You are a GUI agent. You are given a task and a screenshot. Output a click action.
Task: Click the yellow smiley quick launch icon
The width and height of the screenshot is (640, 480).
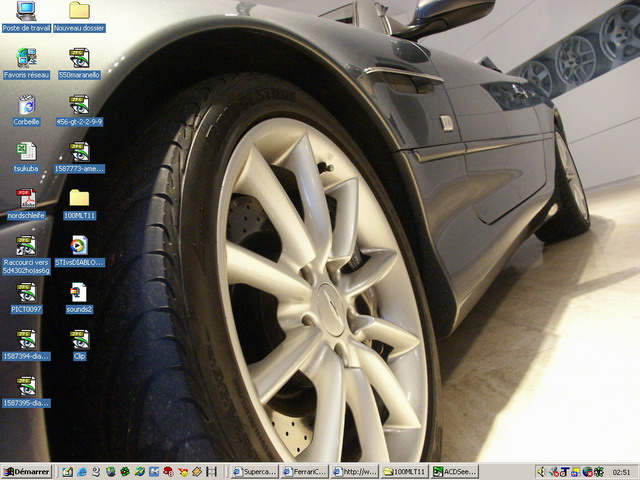pyautogui.click(x=183, y=472)
